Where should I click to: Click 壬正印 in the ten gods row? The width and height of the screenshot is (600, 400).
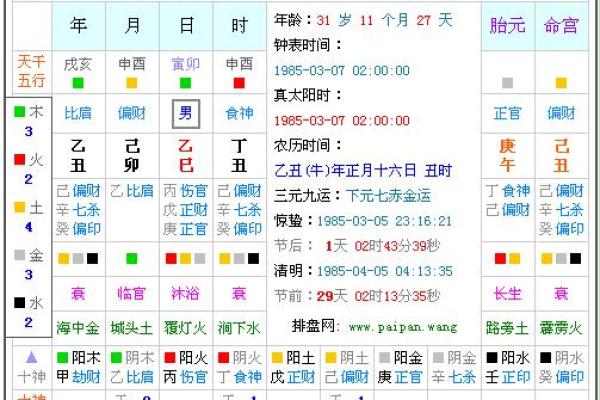click(508, 377)
